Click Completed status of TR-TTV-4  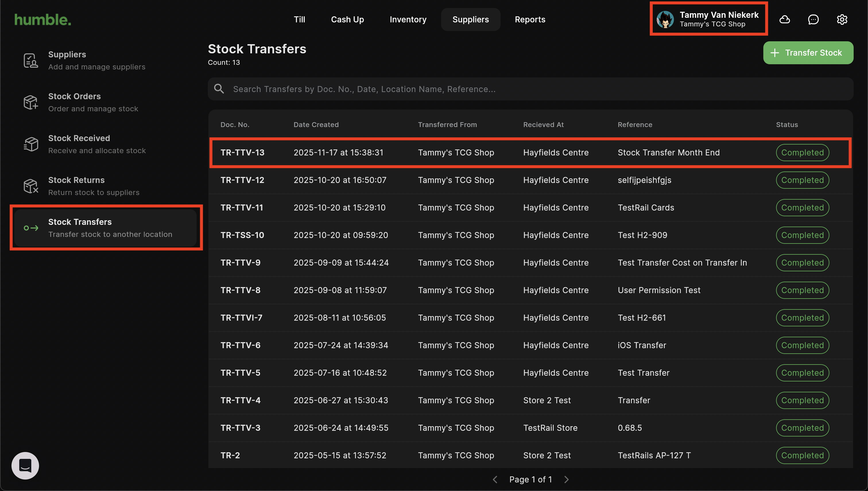[x=802, y=400]
